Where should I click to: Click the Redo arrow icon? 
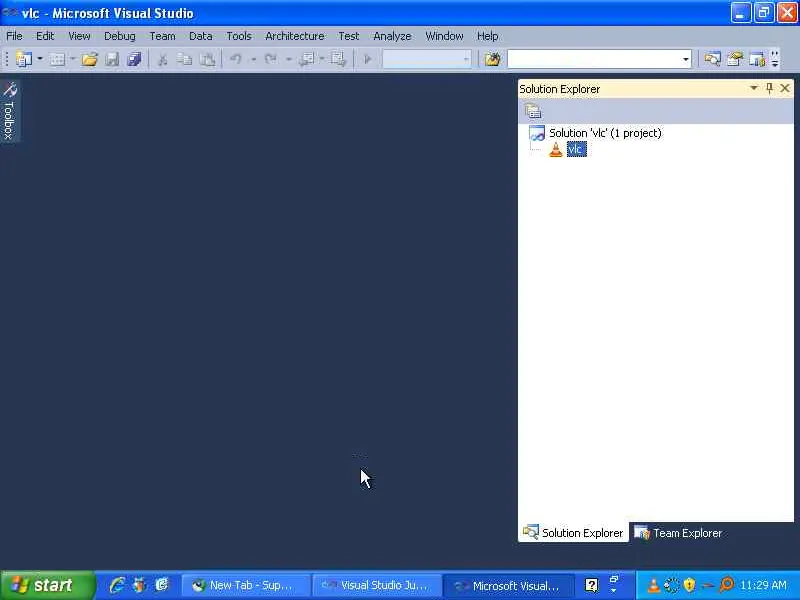click(271, 59)
